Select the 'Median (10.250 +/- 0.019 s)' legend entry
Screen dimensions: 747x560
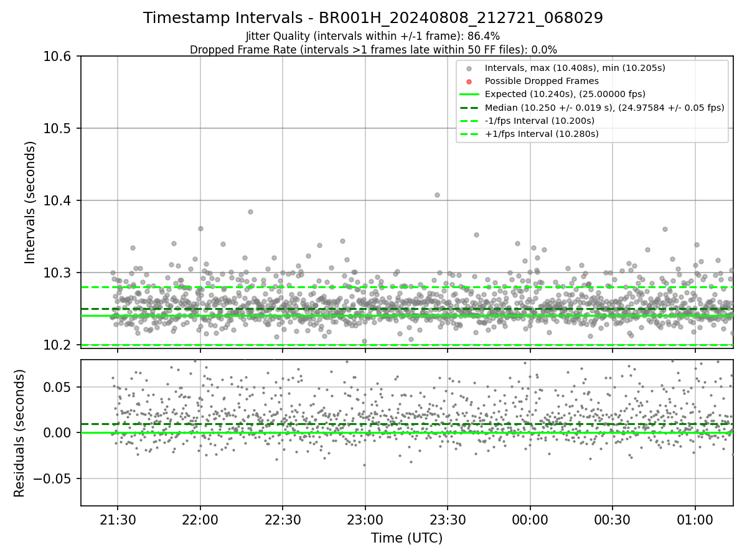coord(604,107)
